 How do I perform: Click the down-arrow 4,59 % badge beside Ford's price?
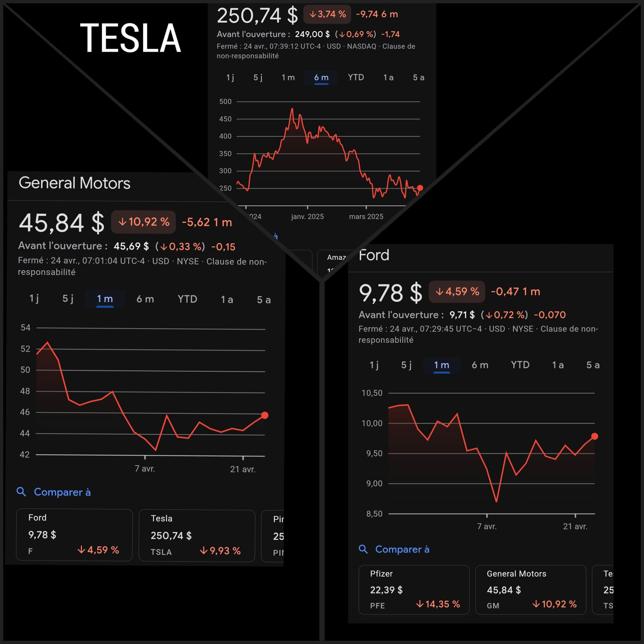point(457,291)
